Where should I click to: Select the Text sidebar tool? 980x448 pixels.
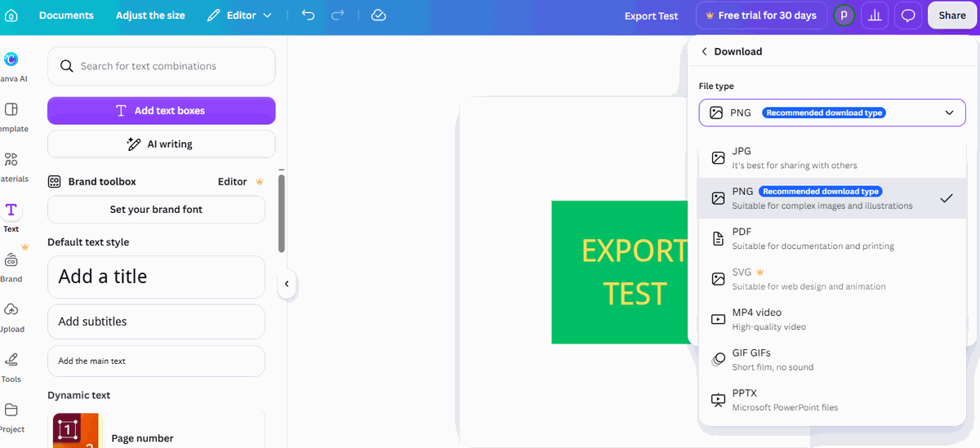[11, 217]
